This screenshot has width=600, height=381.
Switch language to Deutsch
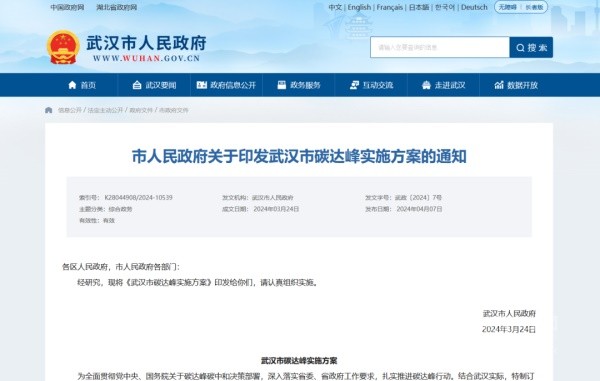(x=474, y=7)
